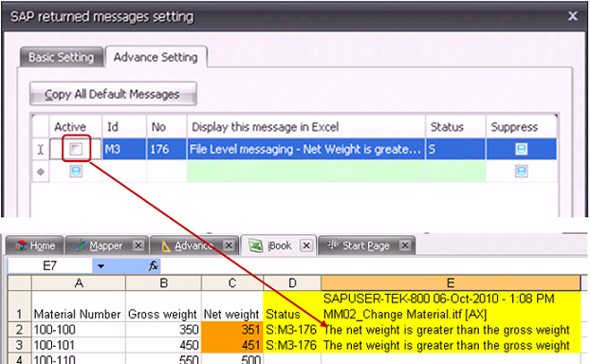Select orange net weight cell 351
The height and width of the screenshot is (364, 590).
[232, 330]
